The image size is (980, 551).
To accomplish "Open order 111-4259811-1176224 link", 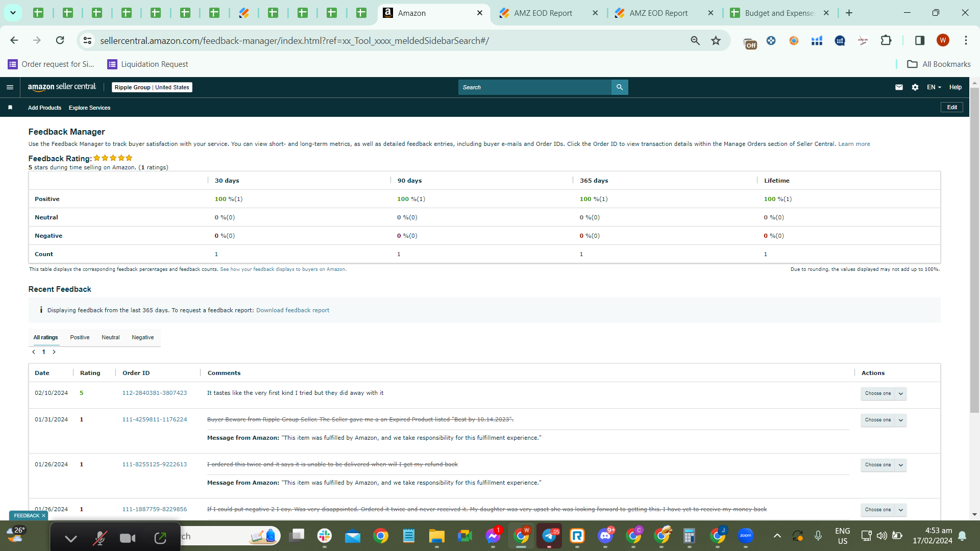I will (154, 419).
